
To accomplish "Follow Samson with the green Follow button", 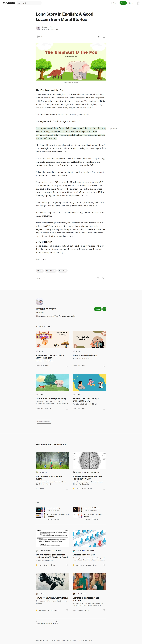I will point(98,309).
